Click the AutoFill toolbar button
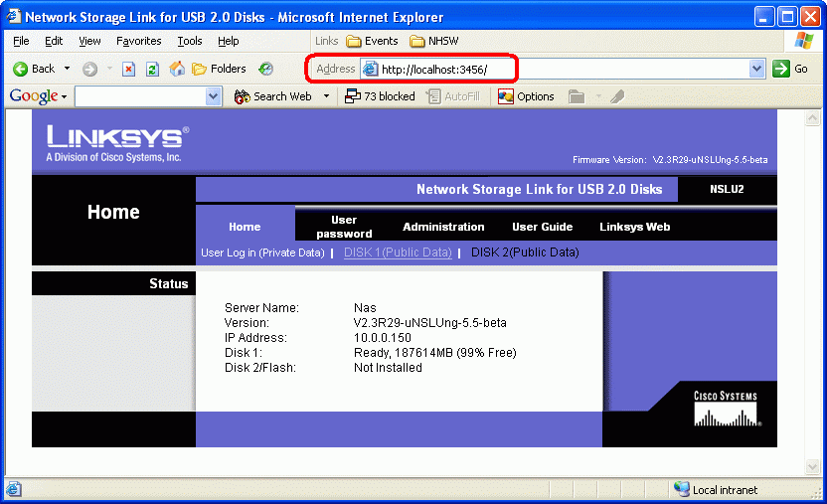This screenshot has height=504, width=827. point(453,96)
